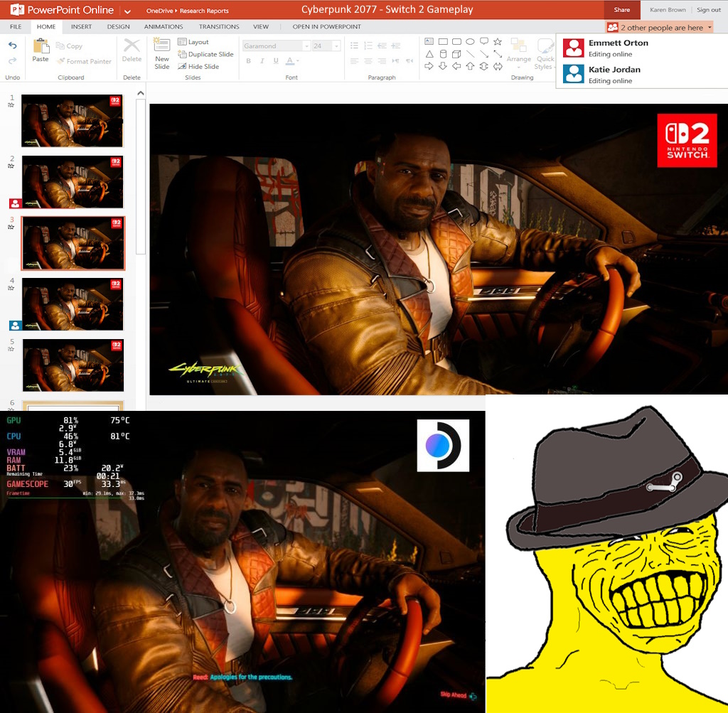Switch to the DESIGN tab

coord(119,26)
